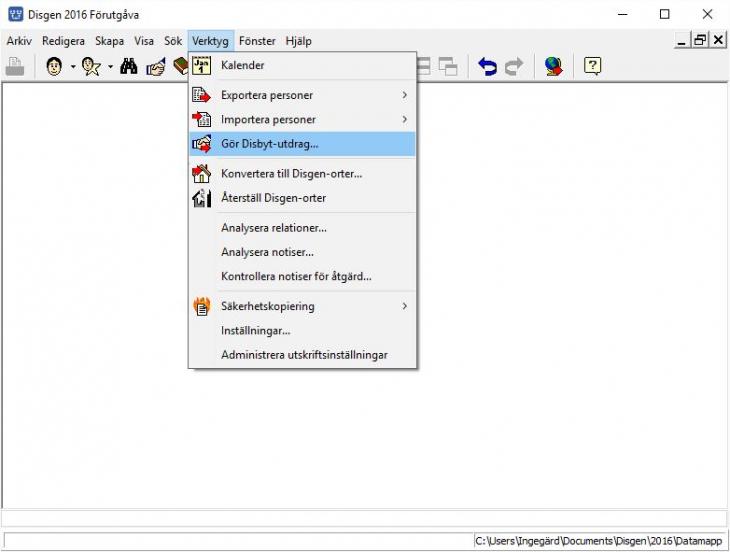
Task: Open the Visa menu
Action: pyautogui.click(x=144, y=41)
